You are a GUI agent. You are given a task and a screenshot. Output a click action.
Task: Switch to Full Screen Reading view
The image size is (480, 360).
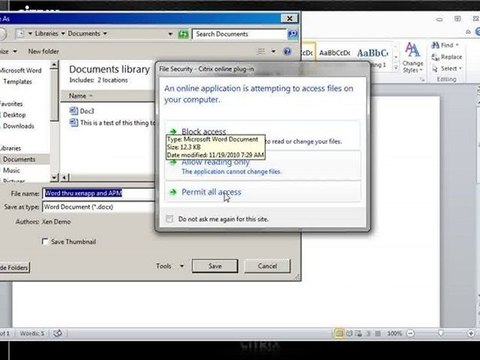click(x=349, y=333)
